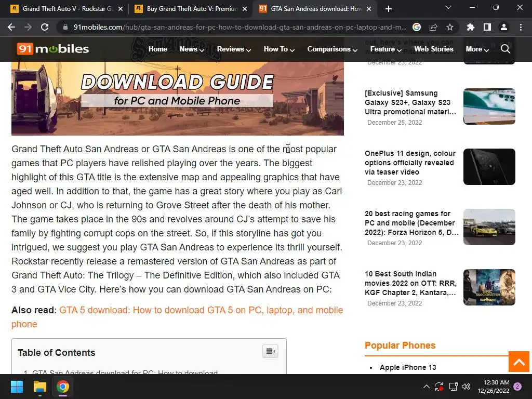Click the sync update tray icon
Screen dimensions: 532x399
[439, 387]
